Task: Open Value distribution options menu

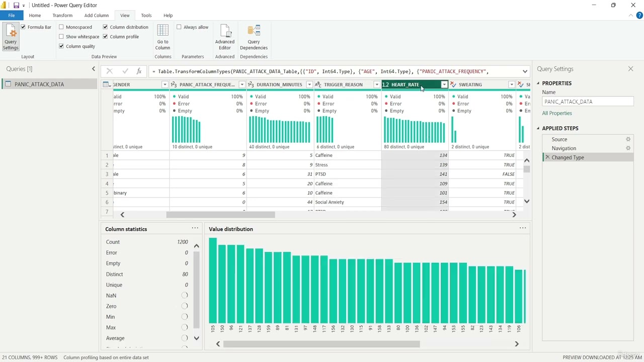Action: pyautogui.click(x=523, y=228)
